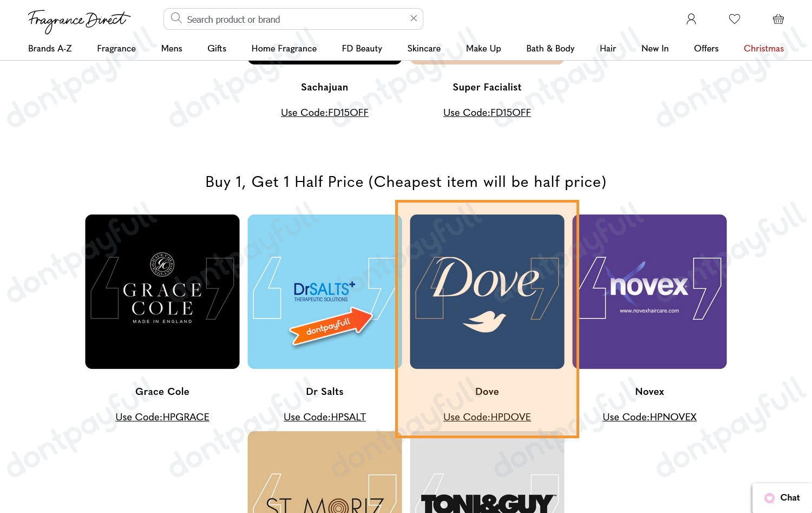Viewport: 812px width, 513px height.
Task: Click the search magnifier icon
Action: pyautogui.click(x=176, y=18)
